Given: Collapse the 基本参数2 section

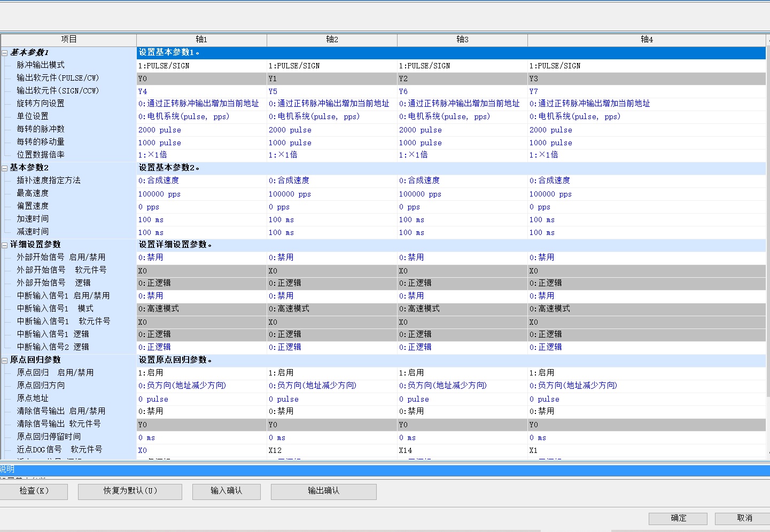Looking at the screenshot, I should tap(5, 168).
